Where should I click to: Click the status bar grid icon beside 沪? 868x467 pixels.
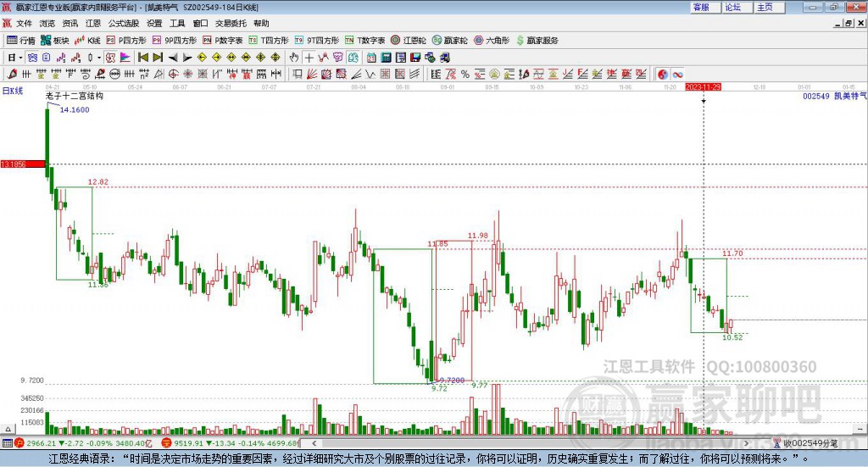coord(7,443)
